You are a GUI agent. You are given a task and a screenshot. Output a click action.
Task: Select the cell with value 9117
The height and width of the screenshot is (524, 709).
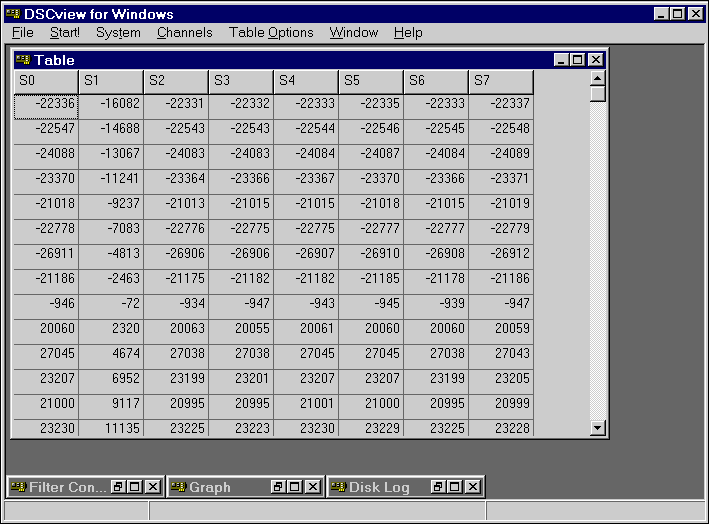click(111, 407)
